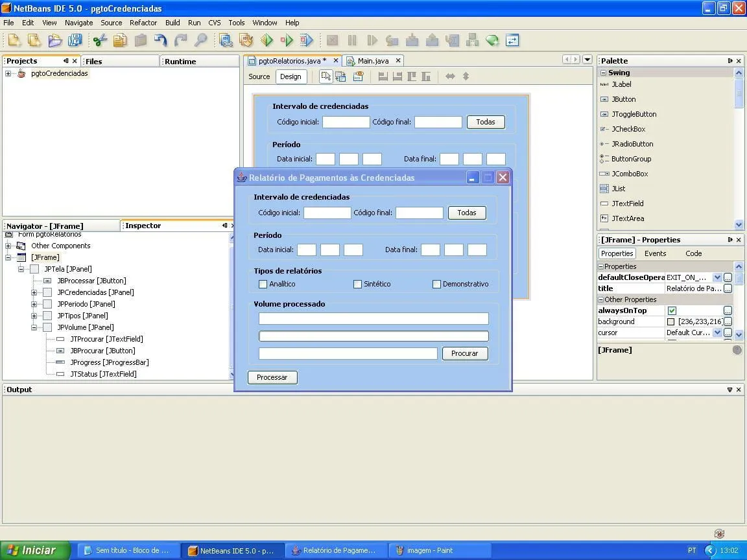The image size is (747, 560).
Task: Open the defaultCloseOperation dropdown
Action: [717, 277]
